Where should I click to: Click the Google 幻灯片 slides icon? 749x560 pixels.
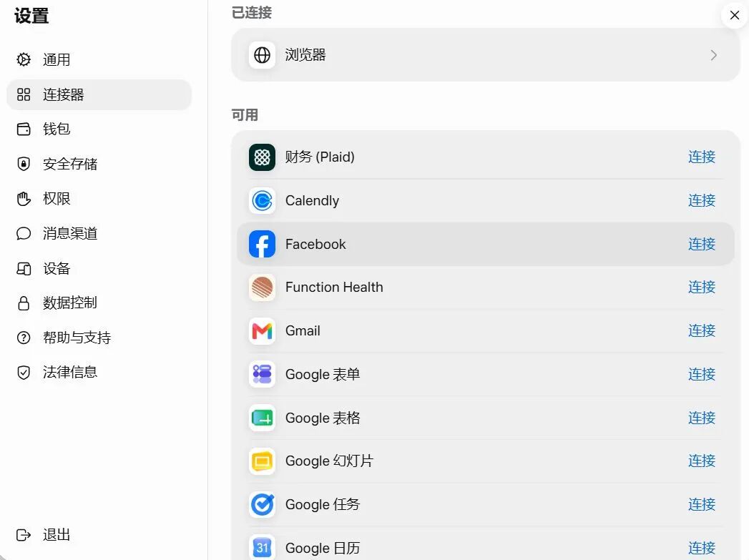[x=262, y=461]
